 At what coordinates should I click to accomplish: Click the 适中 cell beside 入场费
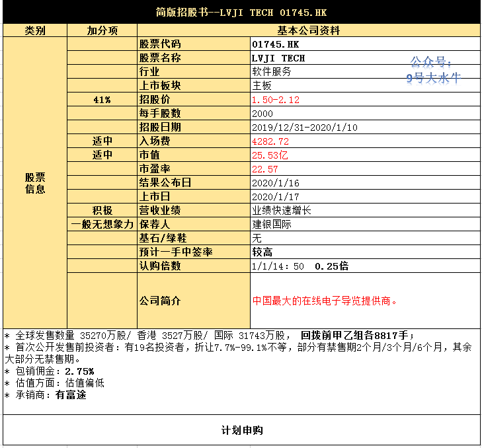(102, 141)
